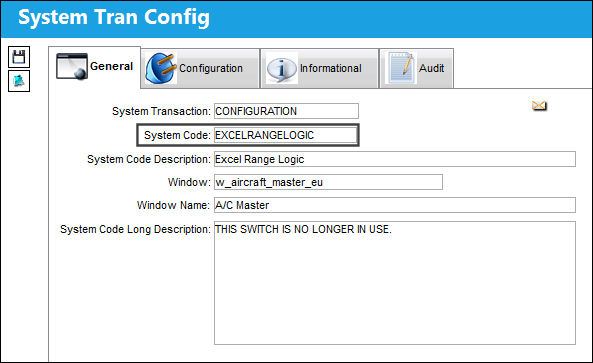Screen dimensions: 593x363
Task: Click the System Transaction field
Action: [286, 111]
